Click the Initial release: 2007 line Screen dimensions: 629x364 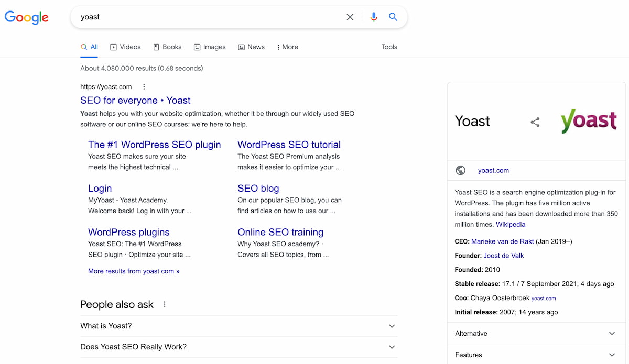coord(506,312)
